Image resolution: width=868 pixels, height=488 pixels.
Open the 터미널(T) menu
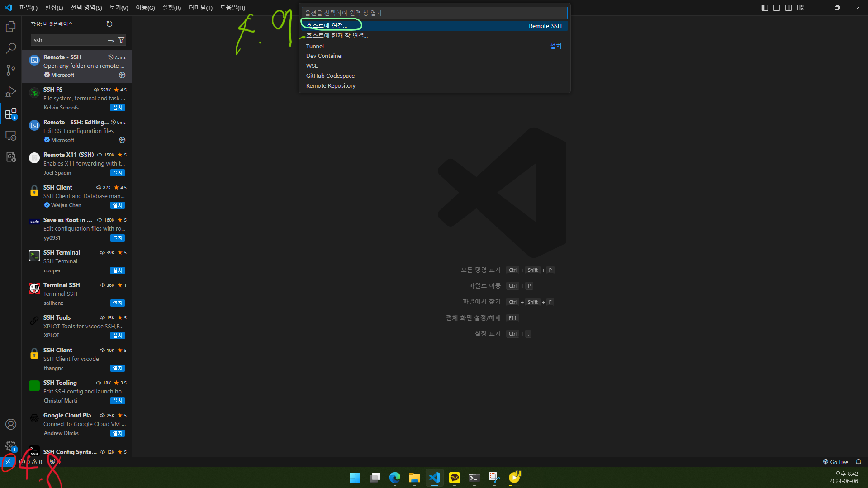200,8
